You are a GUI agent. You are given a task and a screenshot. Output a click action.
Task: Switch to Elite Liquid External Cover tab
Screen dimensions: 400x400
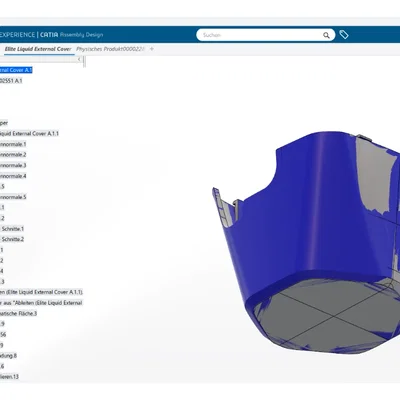pos(38,49)
